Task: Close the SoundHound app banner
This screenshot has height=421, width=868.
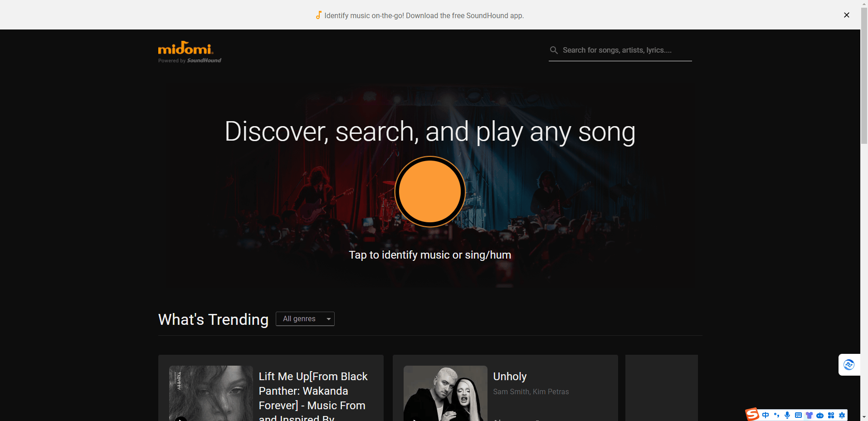Action: coord(846,15)
